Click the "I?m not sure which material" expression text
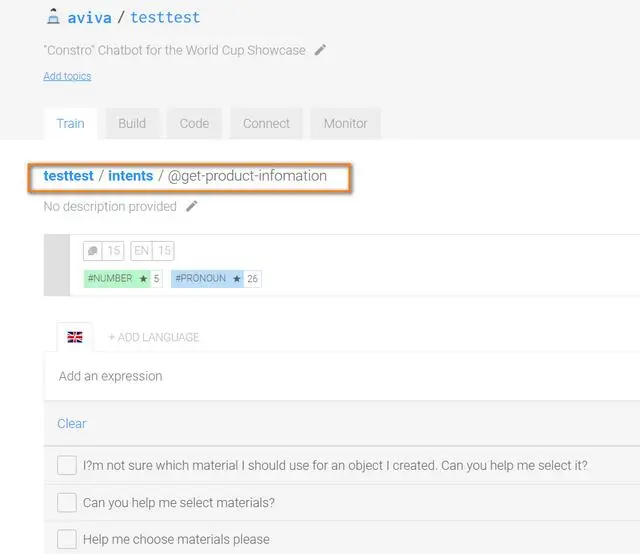This screenshot has height=554, width=640. coord(335,465)
